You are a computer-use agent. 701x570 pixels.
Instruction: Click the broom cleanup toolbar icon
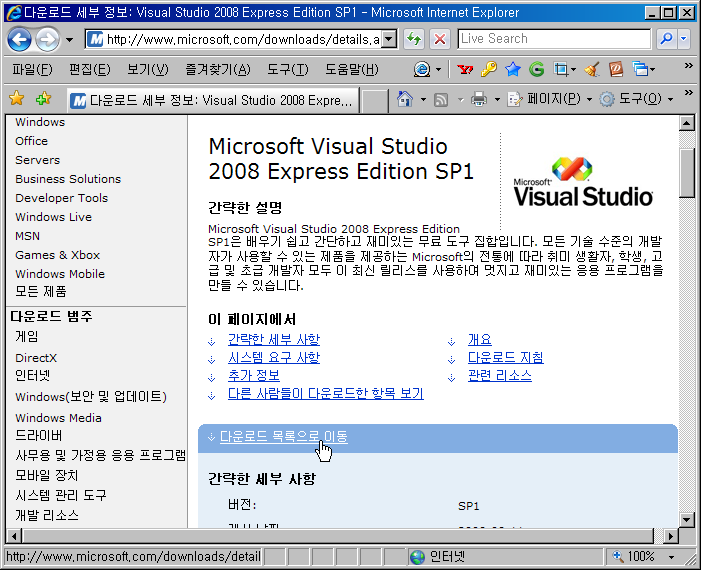pyautogui.click(x=592, y=69)
